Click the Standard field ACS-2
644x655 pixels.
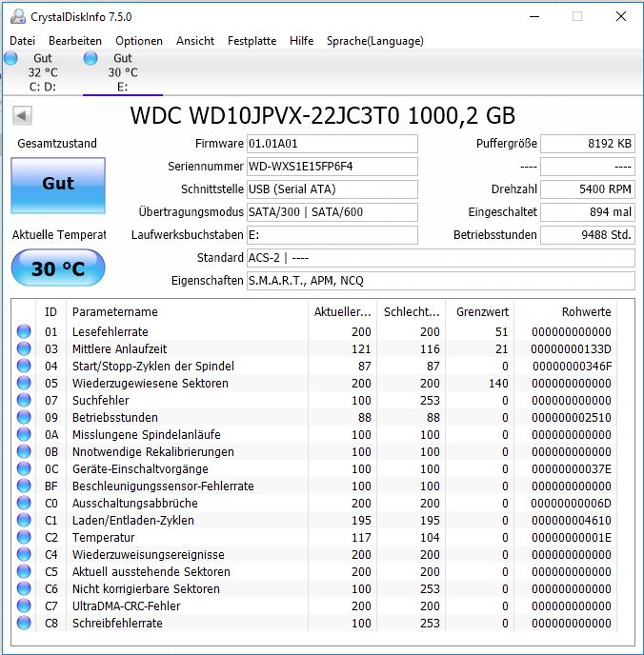[x=441, y=258]
